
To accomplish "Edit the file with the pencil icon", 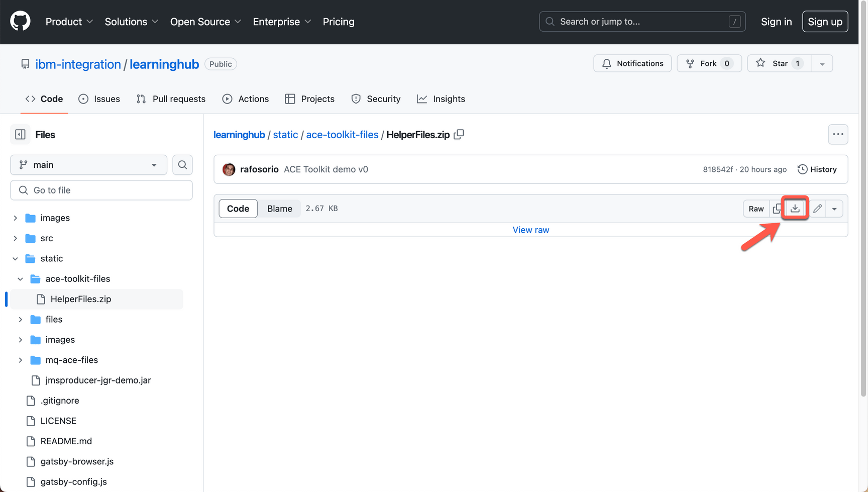I will point(818,208).
